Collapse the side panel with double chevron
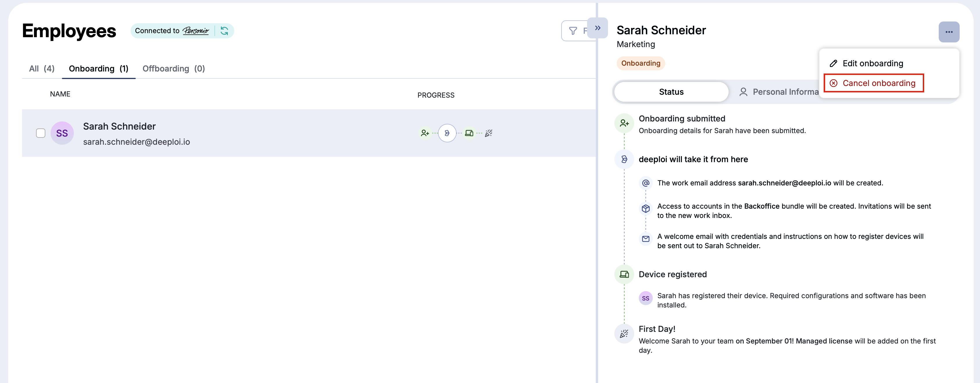980x383 pixels. pyautogui.click(x=598, y=28)
